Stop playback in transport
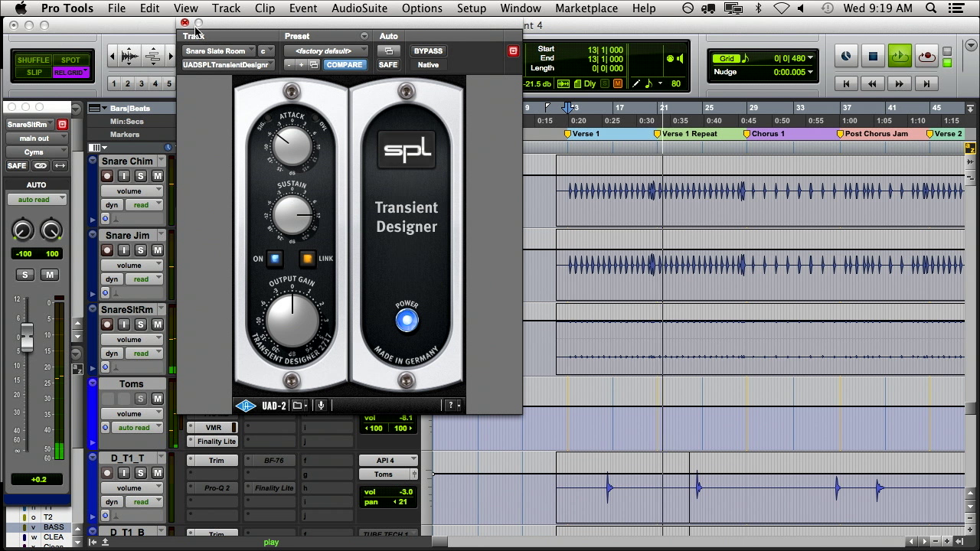The image size is (980, 551). 873,56
